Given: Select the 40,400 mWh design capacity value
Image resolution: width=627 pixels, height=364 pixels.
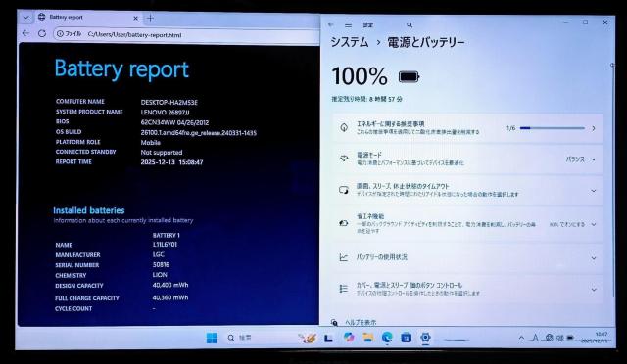Looking at the screenshot, I should pos(170,285).
